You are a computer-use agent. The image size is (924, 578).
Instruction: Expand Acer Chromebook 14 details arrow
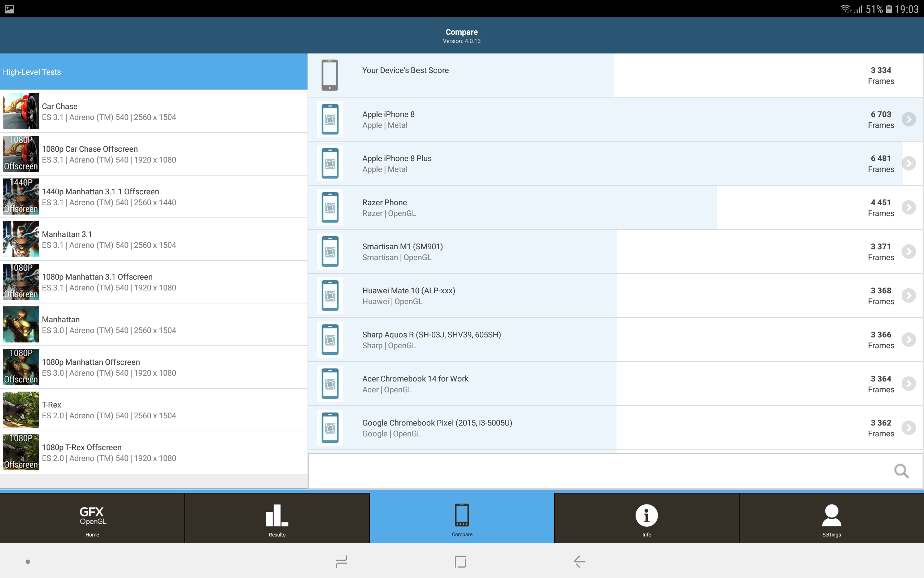[909, 383]
